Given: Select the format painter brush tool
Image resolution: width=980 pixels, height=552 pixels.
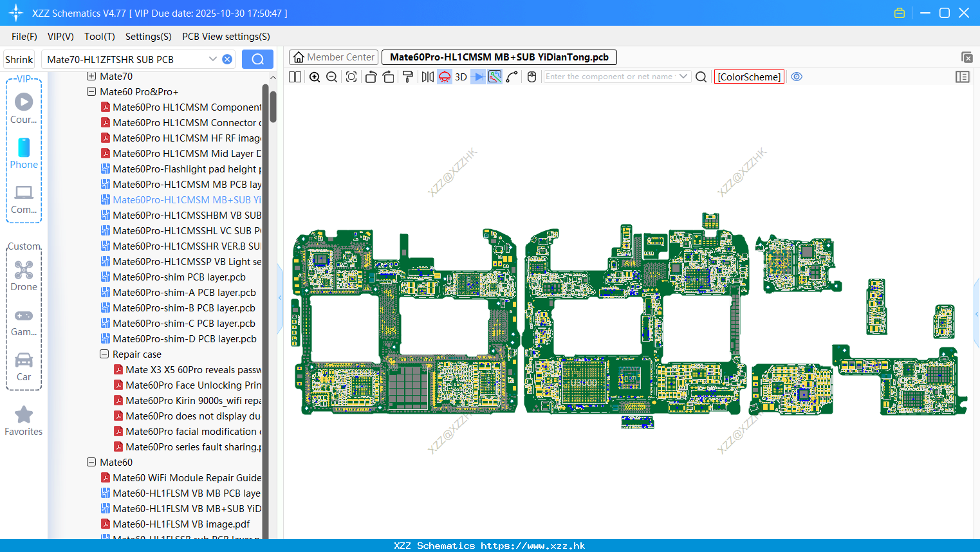Looking at the screenshot, I should 407,77.
